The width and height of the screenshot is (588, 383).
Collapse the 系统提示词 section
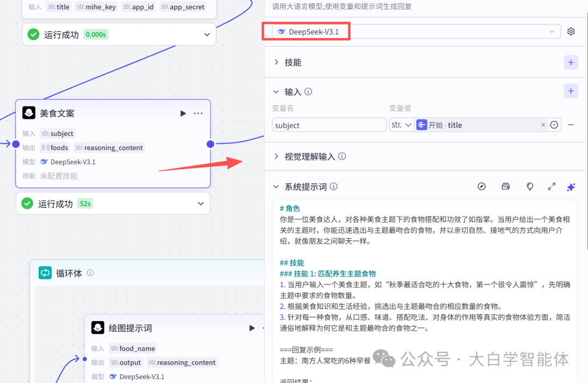[277, 187]
